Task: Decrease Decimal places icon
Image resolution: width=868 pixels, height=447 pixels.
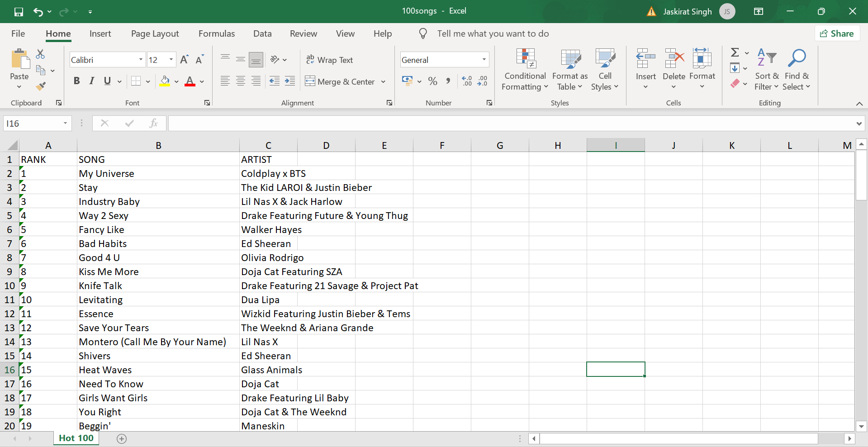Action: 483,81
